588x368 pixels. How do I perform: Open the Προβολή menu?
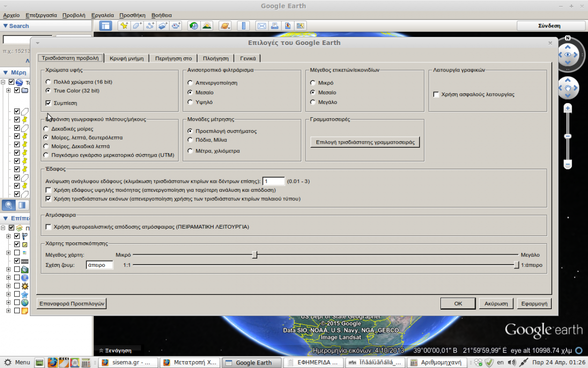[x=74, y=15]
